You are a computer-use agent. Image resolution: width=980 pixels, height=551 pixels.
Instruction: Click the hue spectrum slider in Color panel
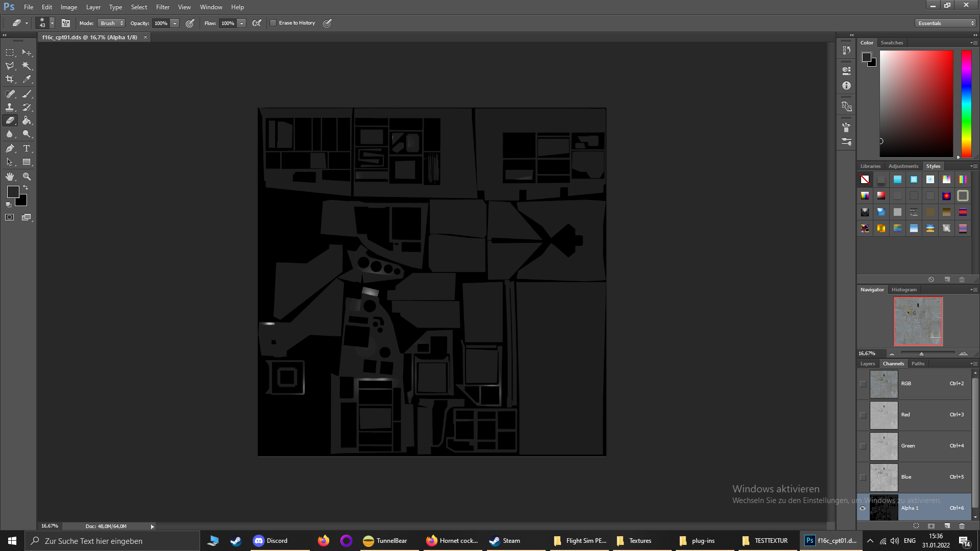966,104
